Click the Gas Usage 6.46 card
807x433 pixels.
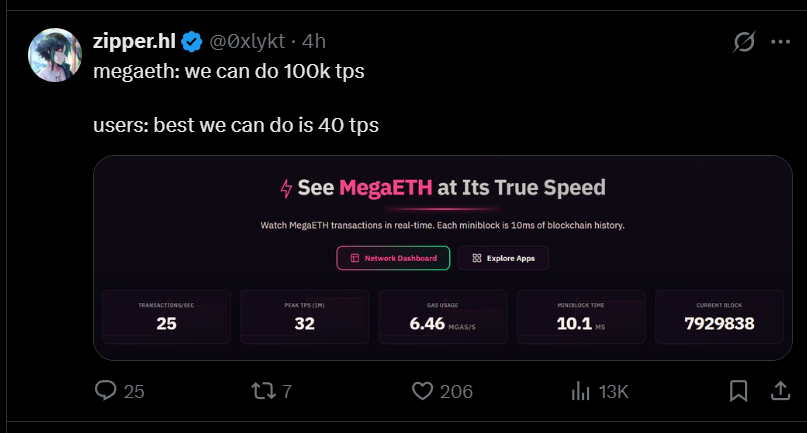coord(442,317)
